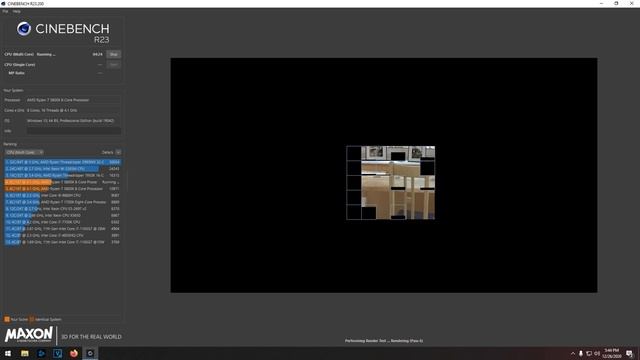Click the Cores x GHz value field
The width and height of the screenshot is (640, 360).
click(x=74, y=110)
